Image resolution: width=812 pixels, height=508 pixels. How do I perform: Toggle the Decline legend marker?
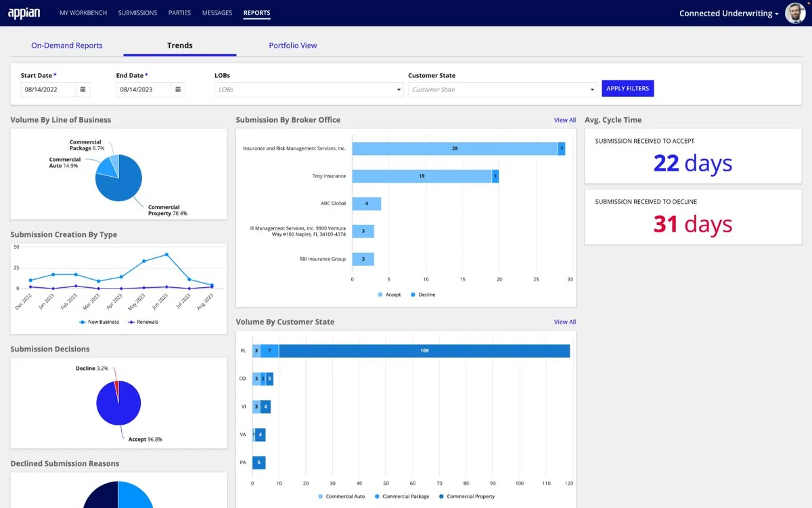[x=413, y=295]
